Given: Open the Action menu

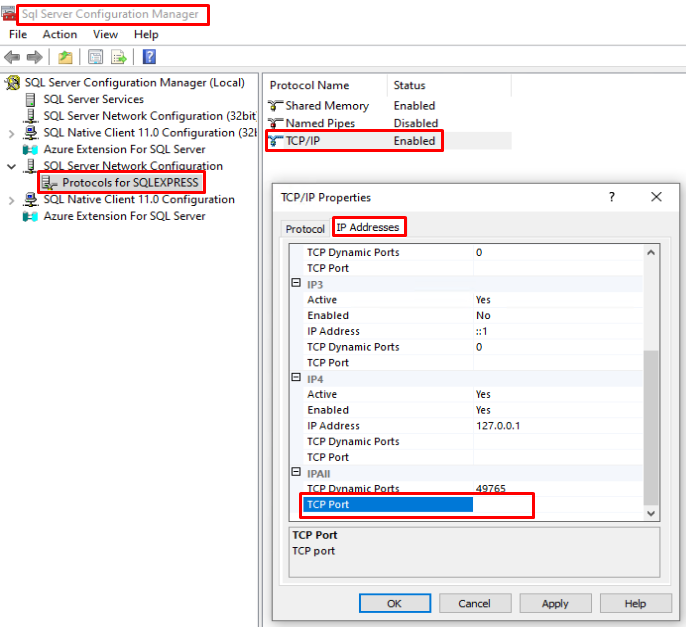Looking at the screenshot, I should coord(60,34).
